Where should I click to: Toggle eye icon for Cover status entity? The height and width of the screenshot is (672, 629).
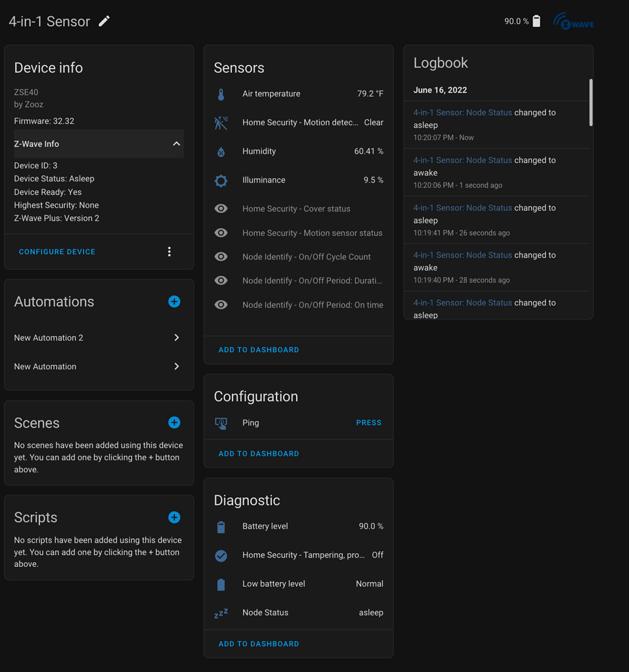221,209
